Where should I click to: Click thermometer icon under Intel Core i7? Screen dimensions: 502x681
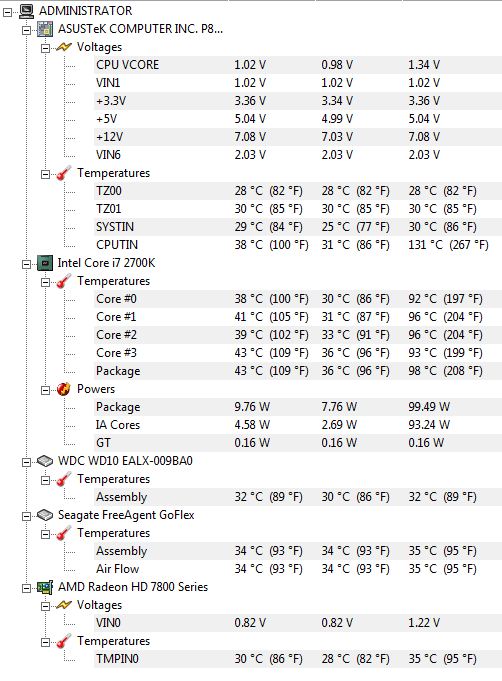pyautogui.click(x=64, y=281)
